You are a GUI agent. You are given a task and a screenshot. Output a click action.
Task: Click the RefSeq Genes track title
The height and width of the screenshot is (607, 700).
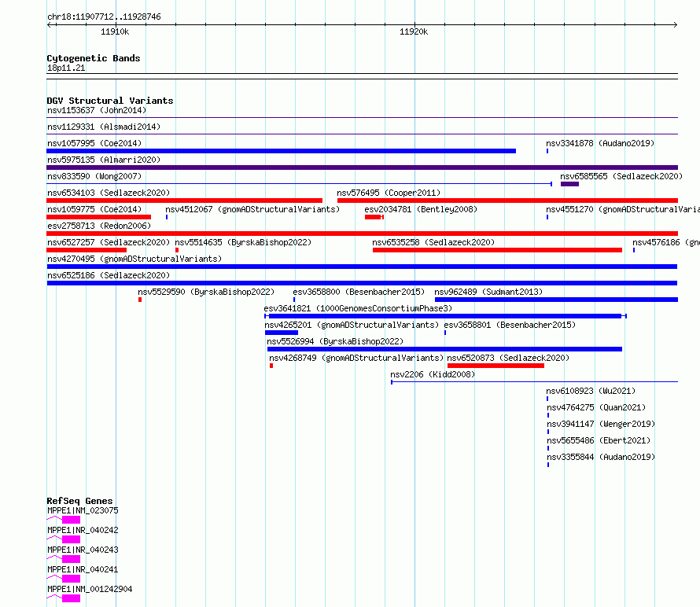tap(79, 501)
